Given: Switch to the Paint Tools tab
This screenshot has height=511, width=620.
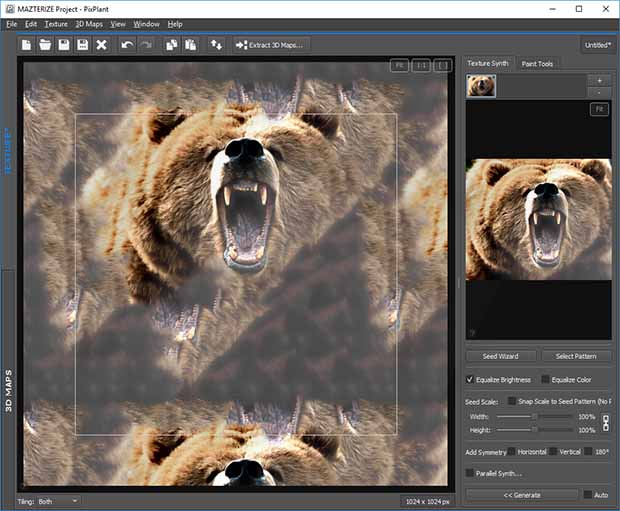Looking at the screenshot, I should 537,64.
